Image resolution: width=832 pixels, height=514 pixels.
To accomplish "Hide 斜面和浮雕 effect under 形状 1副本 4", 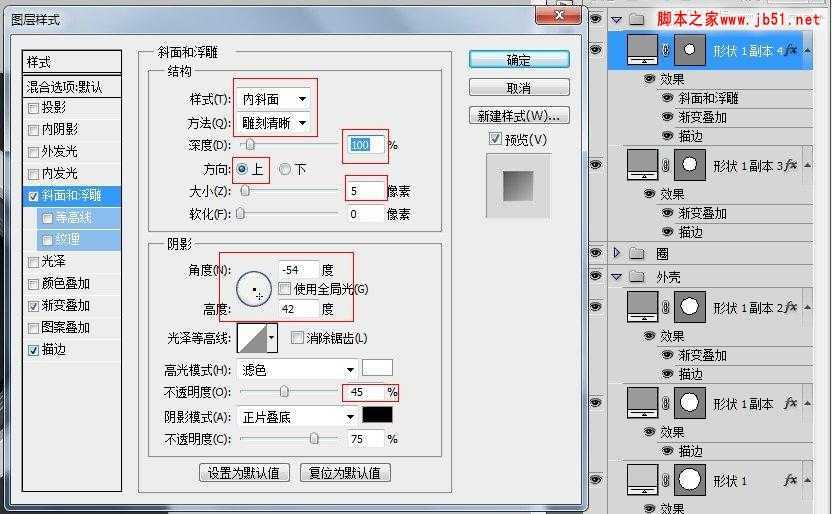I will [667, 98].
